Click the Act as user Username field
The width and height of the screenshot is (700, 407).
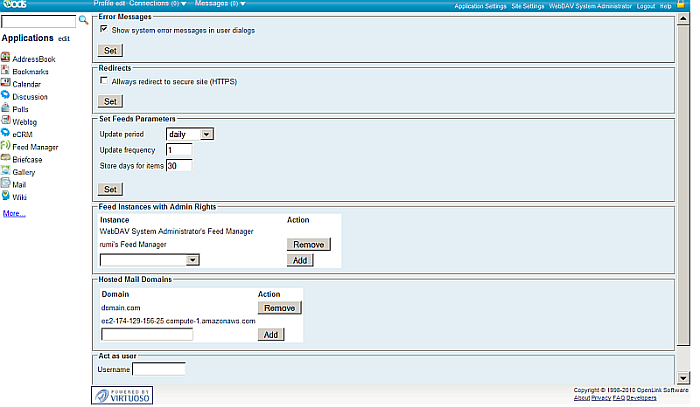click(159, 369)
